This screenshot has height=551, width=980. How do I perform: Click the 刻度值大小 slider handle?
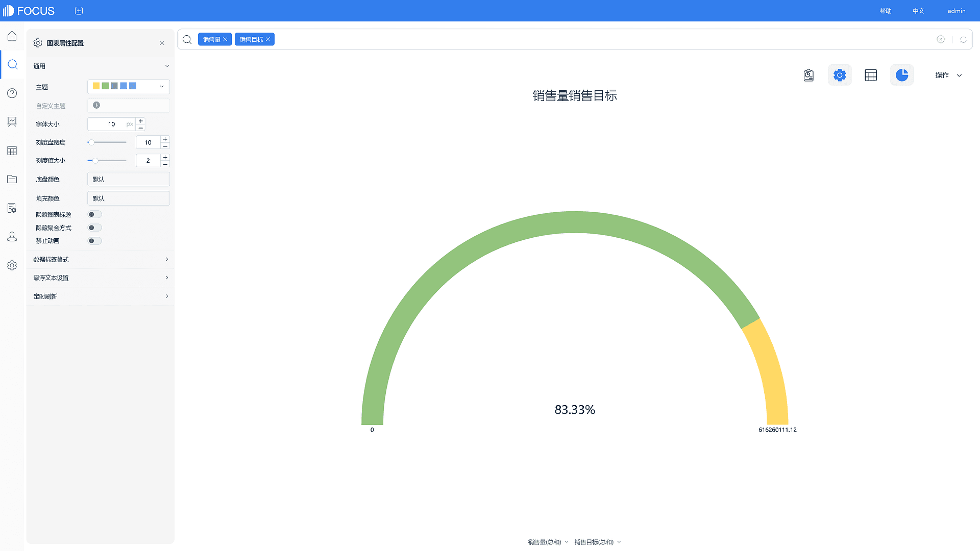[95, 161]
